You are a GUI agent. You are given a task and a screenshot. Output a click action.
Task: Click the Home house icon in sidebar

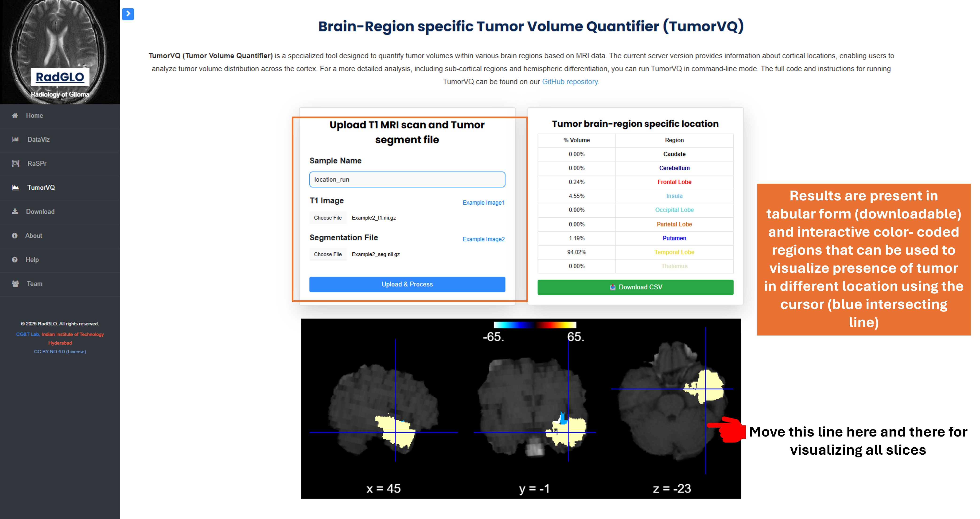point(15,115)
